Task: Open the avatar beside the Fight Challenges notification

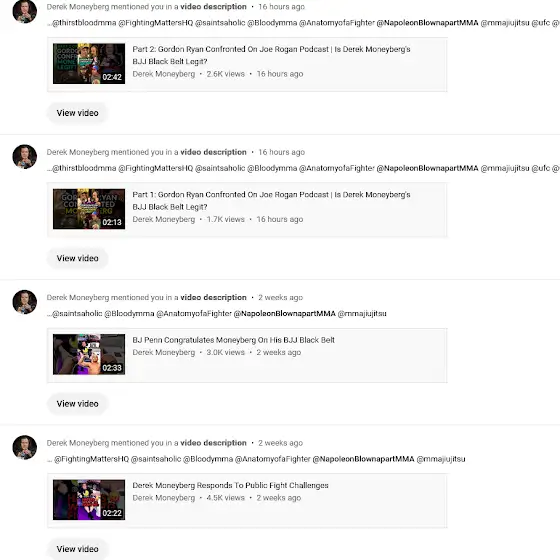Action: click(25, 447)
